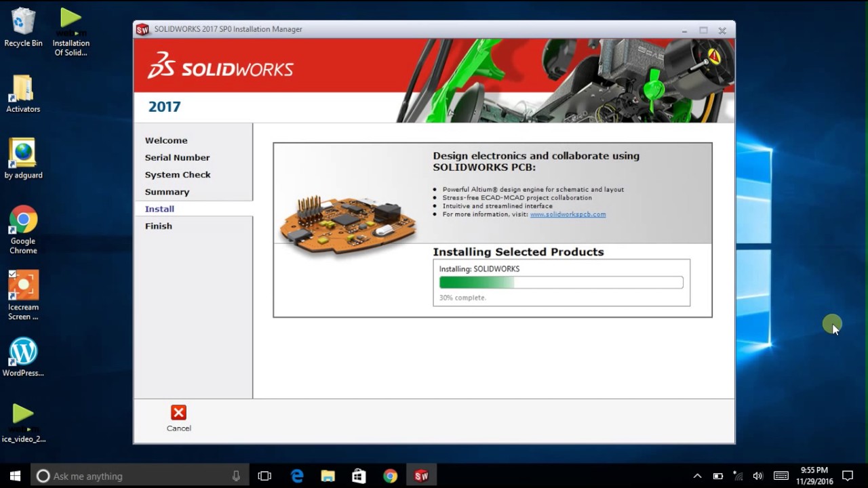Select the Install step

[159, 209]
